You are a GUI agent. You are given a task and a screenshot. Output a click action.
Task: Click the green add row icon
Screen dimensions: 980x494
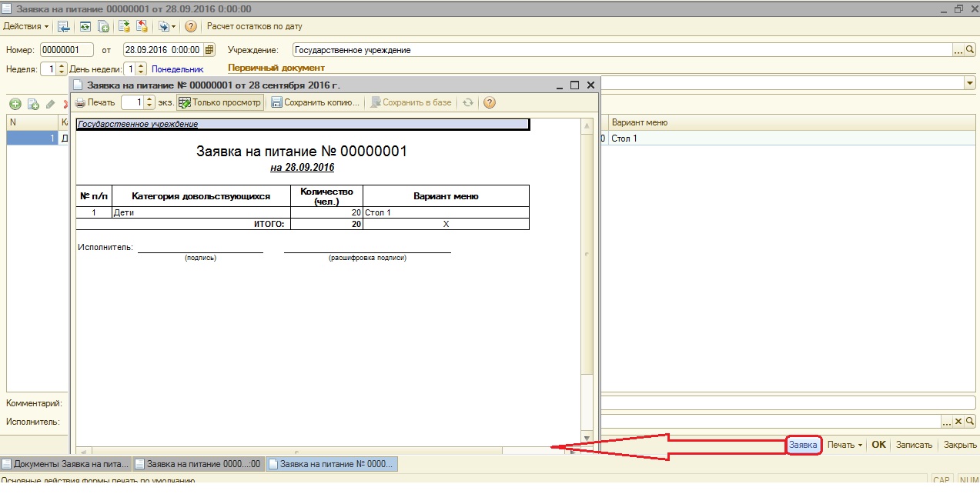coord(15,104)
